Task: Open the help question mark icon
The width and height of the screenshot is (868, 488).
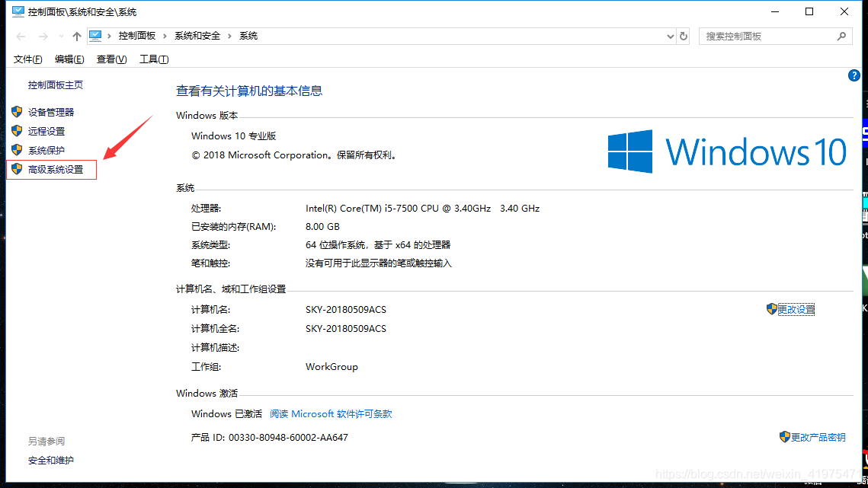Action: [x=854, y=75]
